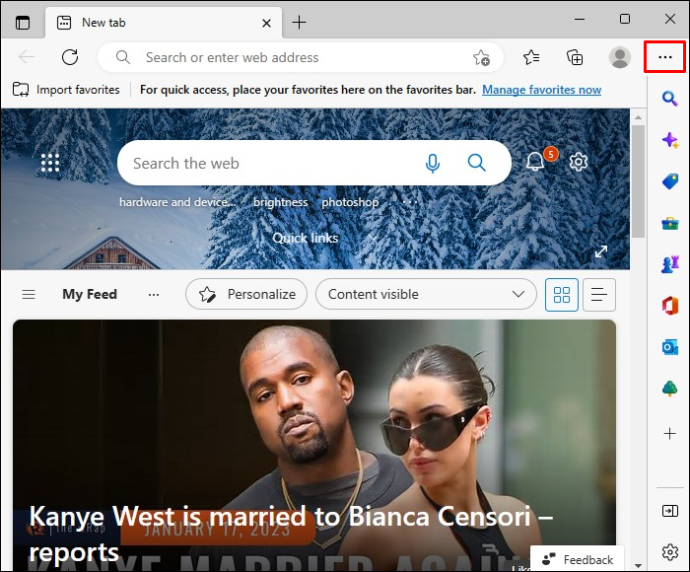This screenshot has width=690, height=572.
Task: Click Import favorites
Action: point(66,90)
